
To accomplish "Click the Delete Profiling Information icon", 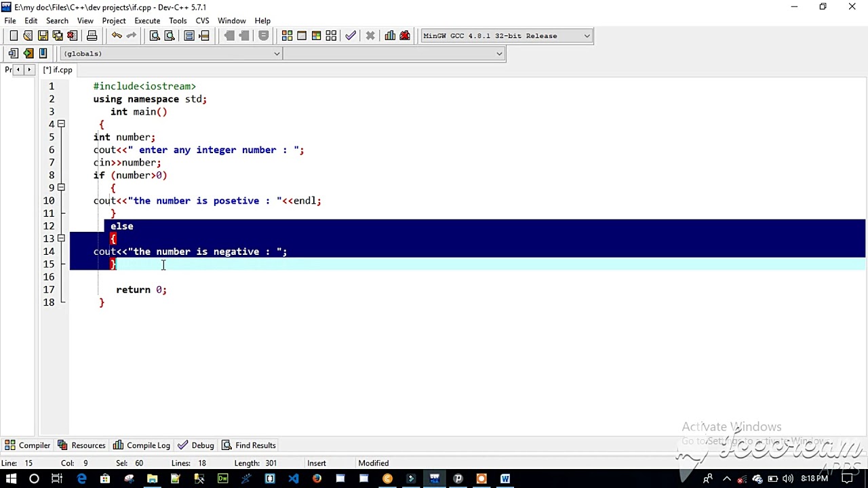I will 405,36.
